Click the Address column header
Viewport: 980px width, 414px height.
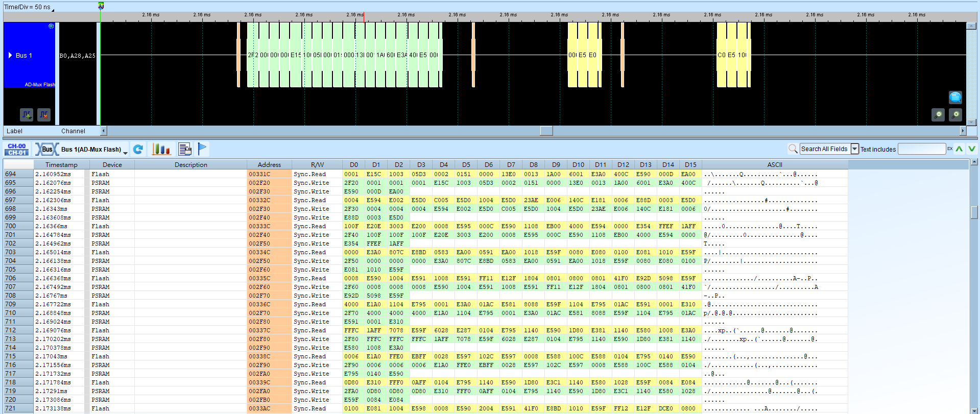click(x=269, y=165)
